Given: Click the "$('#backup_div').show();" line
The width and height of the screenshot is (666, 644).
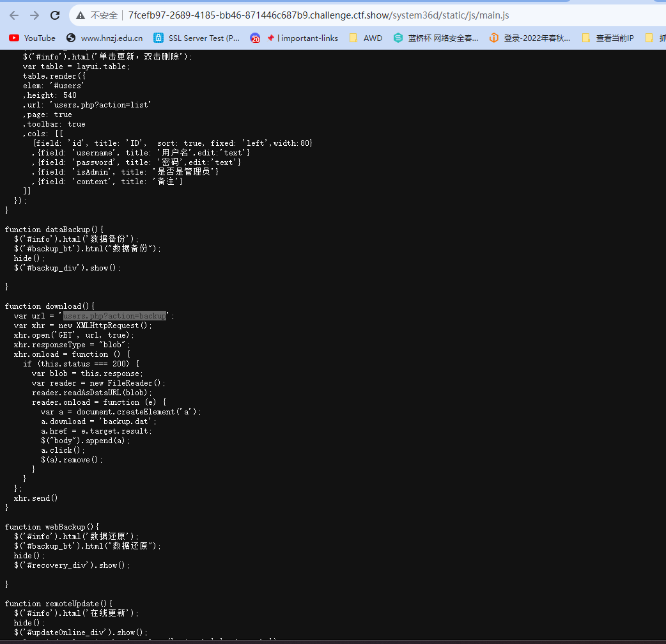Looking at the screenshot, I should [x=67, y=268].
